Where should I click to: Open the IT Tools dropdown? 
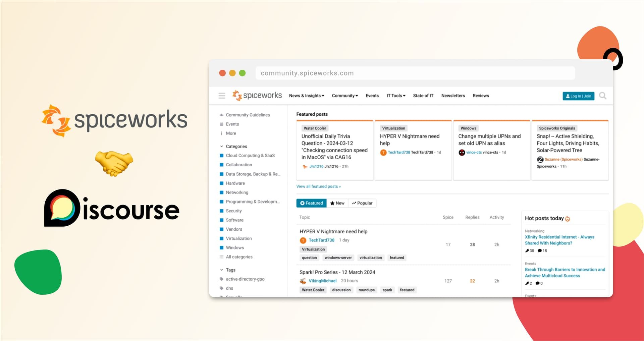(x=396, y=96)
